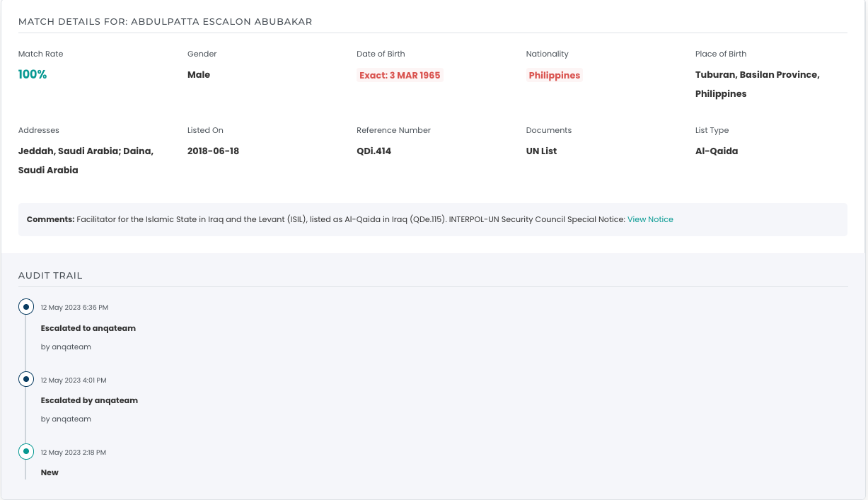Select the Escalated by anqateam entry
The width and height of the screenshot is (868, 500).
(89, 400)
